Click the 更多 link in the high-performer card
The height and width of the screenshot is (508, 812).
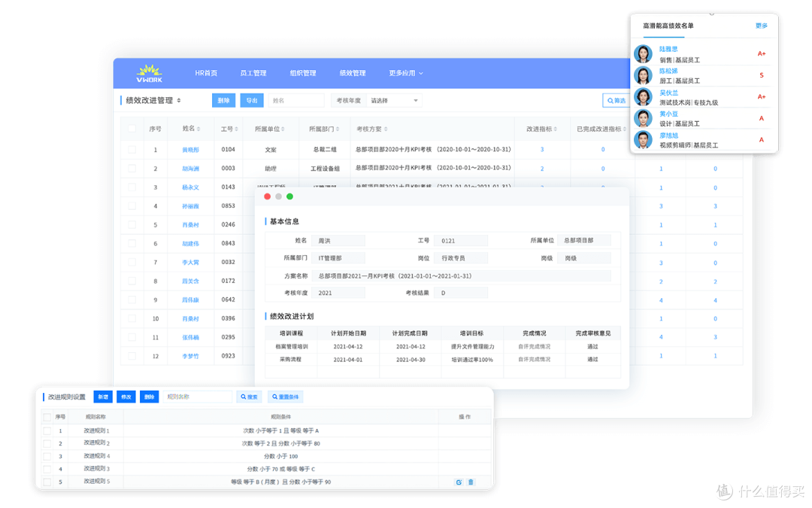(x=761, y=26)
